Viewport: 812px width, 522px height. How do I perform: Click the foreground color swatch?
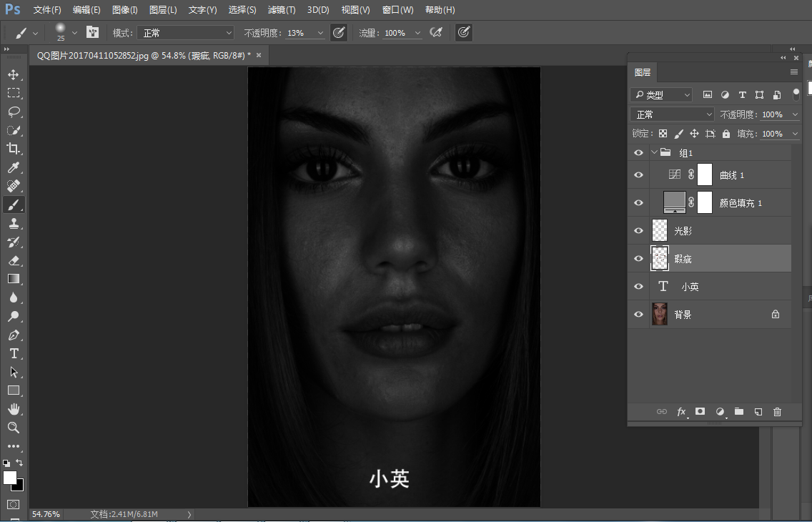click(9, 477)
